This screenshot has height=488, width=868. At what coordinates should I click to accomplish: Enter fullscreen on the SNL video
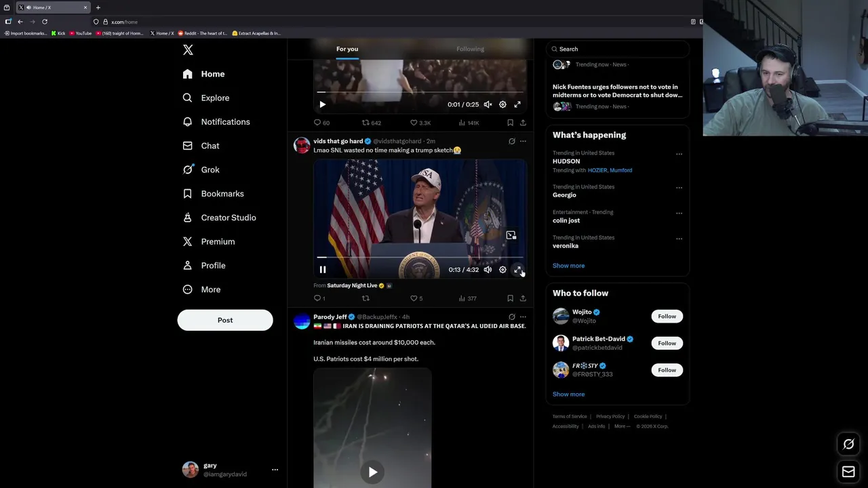(x=517, y=270)
